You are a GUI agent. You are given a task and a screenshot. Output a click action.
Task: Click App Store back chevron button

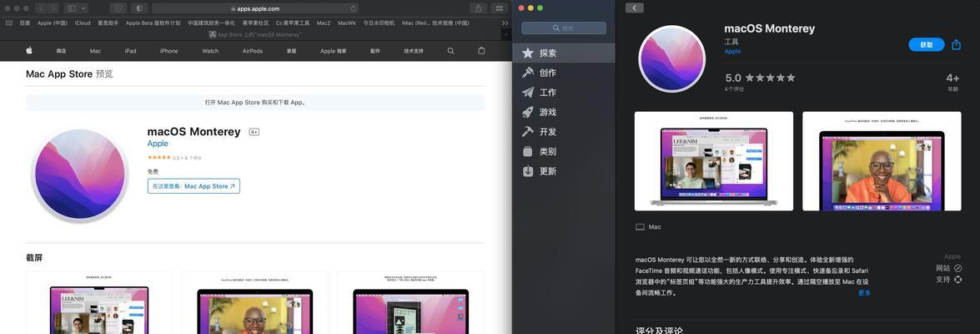pos(635,8)
